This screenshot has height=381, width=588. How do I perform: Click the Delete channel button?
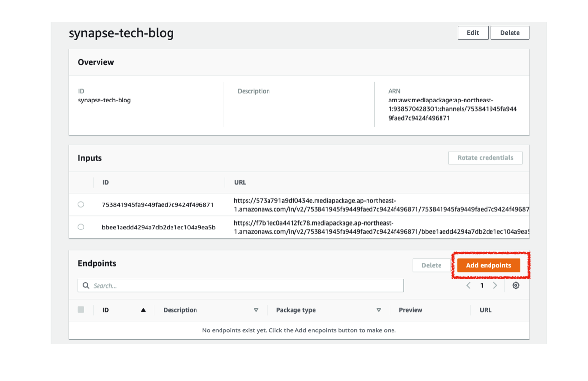[x=510, y=33]
